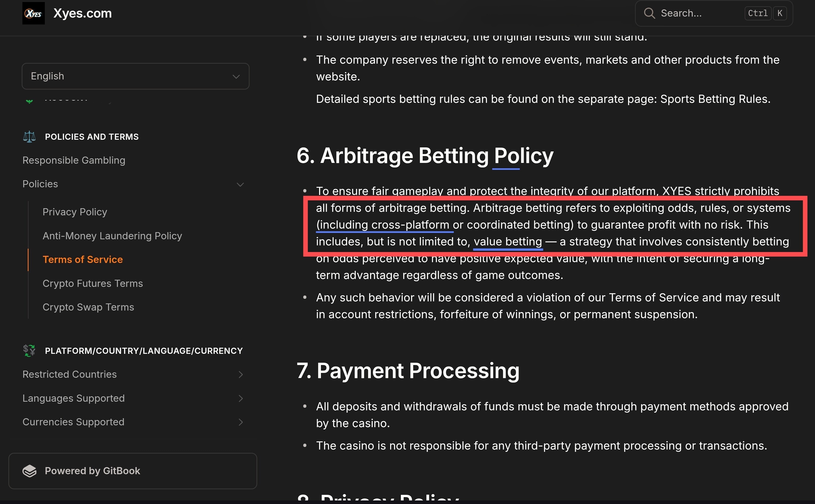815x504 pixels.
Task: Open the Crypto Futures Terms page
Action: click(x=93, y=283)
